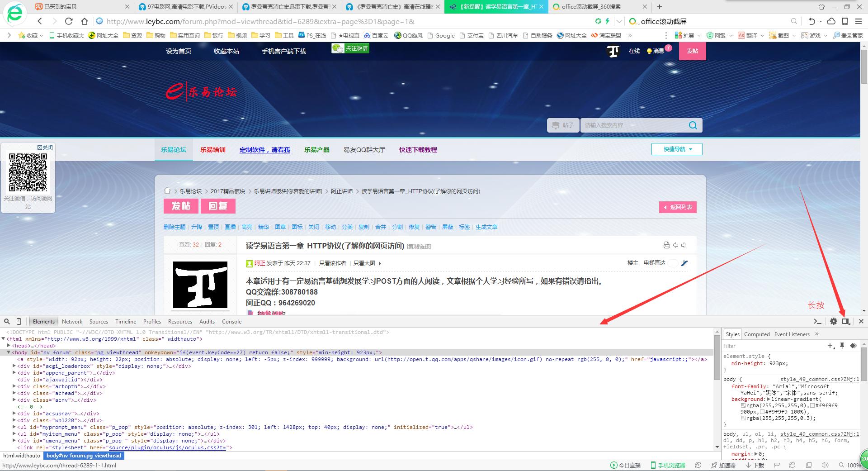Viewport: 868px width, 471px height.
Task: Open the 快捷导航 dropdown
Action: [676, 149]
